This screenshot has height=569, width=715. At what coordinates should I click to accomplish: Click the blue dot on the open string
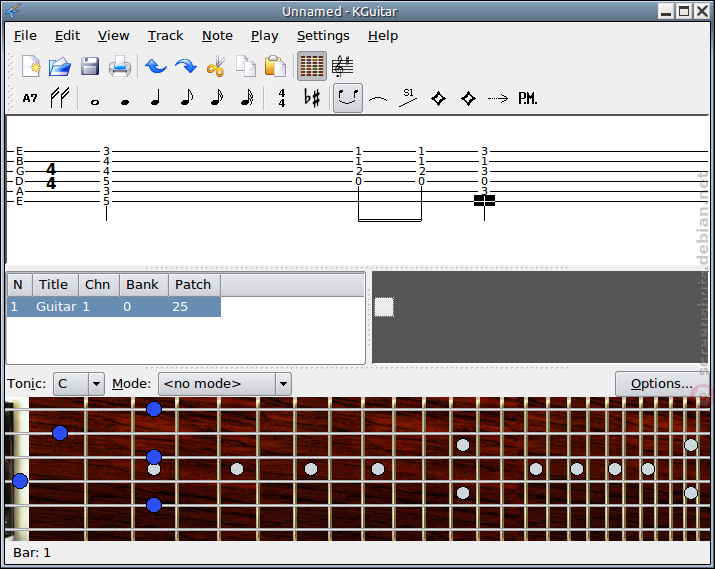coord(20,481)
